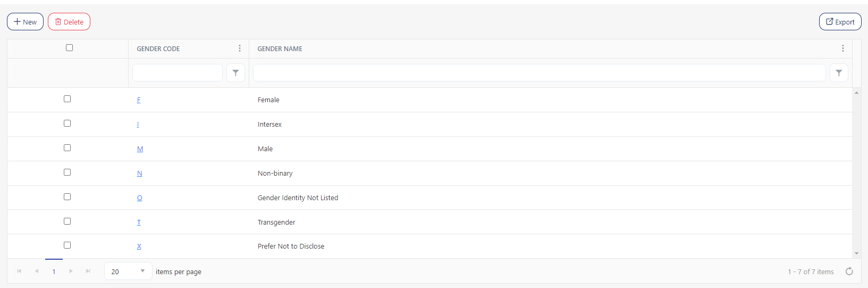The width and height of the screenshot is (868, 288).
Task: Open Gender Name column three-dot menu
Action: tap(842, 48)
